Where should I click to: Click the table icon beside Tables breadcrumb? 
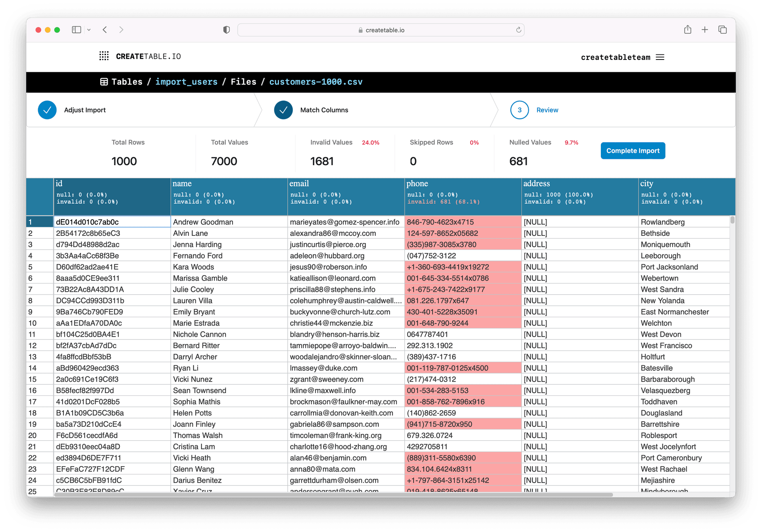click(x=104, y=82)
